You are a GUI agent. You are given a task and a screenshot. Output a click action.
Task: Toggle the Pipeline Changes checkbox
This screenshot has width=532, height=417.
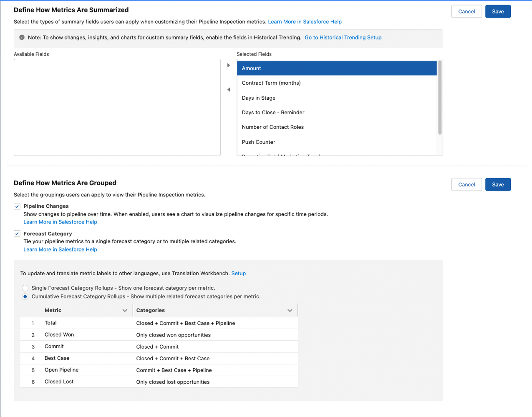pos(17,206)
